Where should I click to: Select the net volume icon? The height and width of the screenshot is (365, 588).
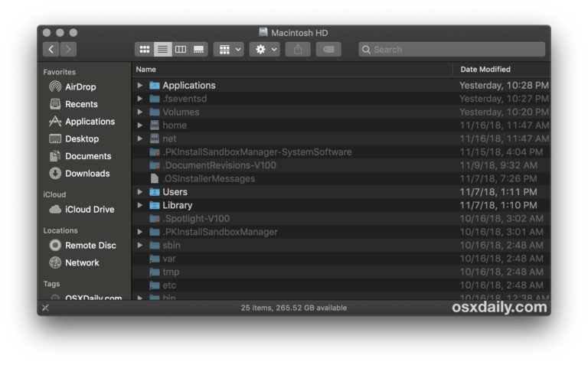(x=155, y=139)
